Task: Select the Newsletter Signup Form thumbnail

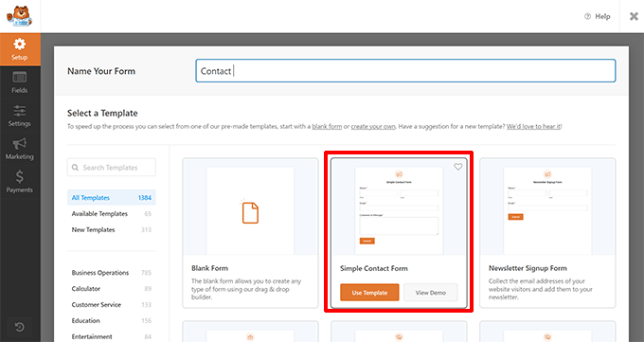Action: [x=547, y=207]
